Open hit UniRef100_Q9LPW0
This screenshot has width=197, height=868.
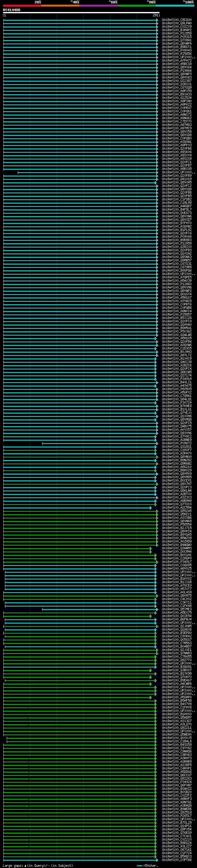177,23
